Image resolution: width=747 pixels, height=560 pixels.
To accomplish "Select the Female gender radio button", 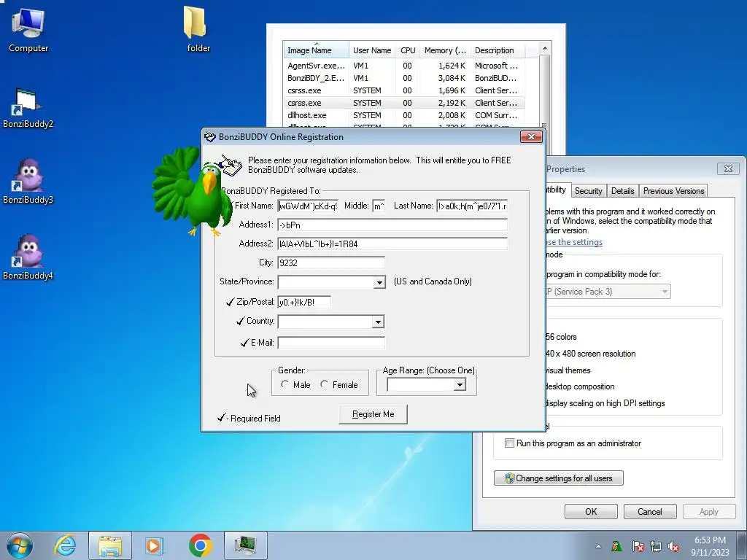I will point(325,384).
